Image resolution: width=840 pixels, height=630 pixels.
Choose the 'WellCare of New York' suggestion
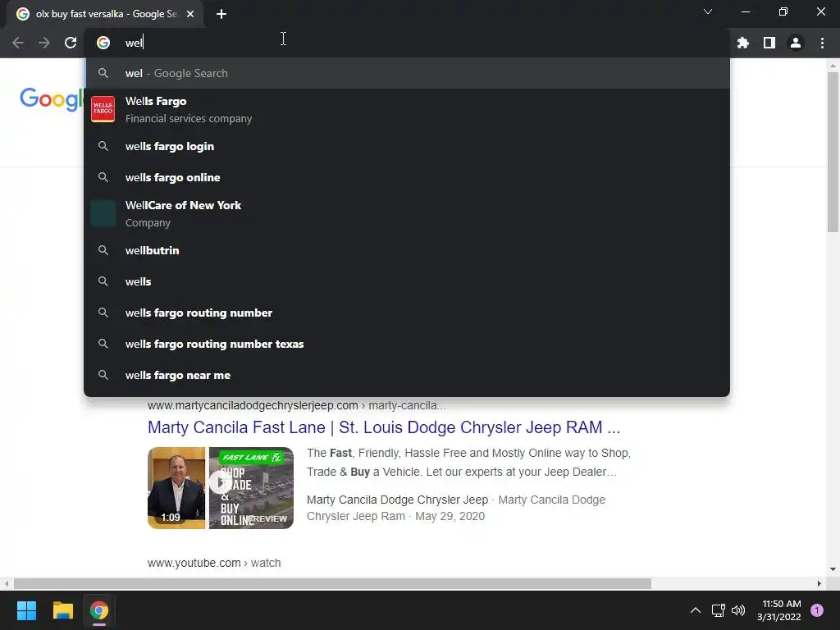[407, 214]
